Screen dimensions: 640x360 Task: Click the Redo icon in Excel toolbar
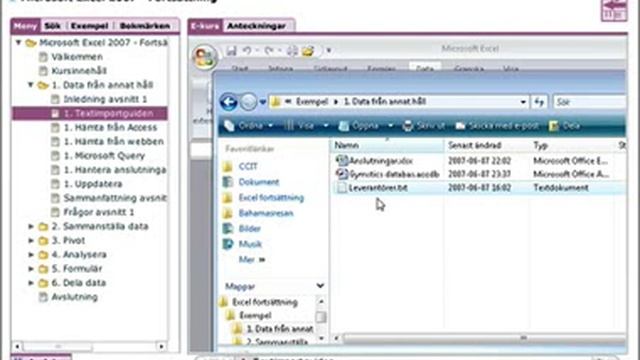point(268,51)
